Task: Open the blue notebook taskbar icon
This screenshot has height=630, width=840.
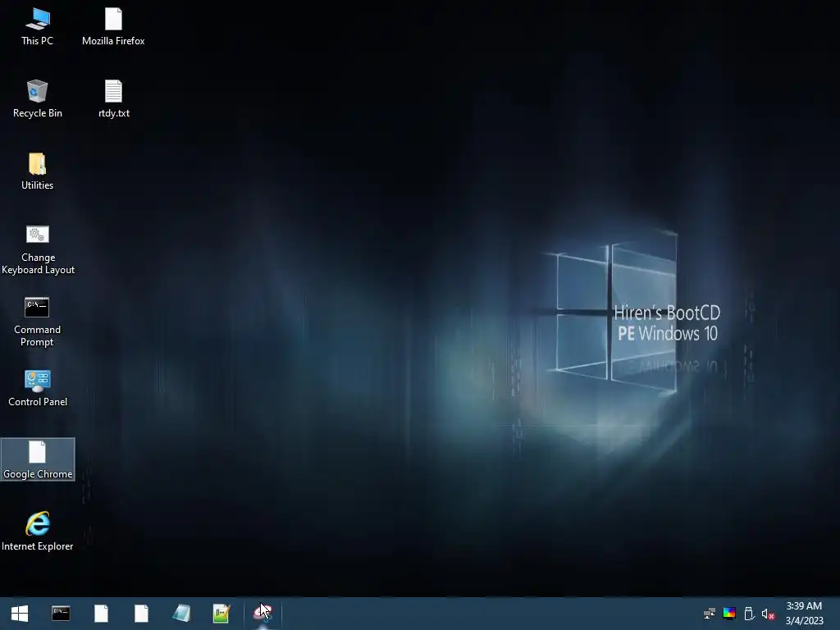Action: click(181, 614)
